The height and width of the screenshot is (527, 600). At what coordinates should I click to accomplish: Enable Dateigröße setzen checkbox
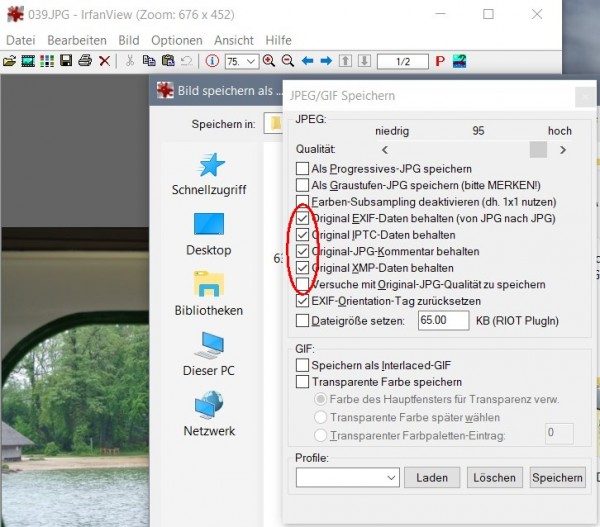pos(302,320)
